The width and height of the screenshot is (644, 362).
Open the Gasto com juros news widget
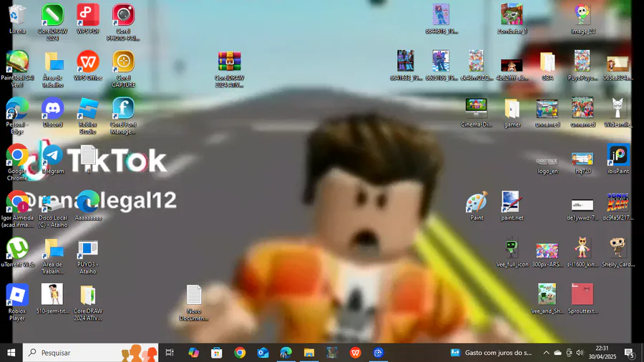point(491,353)
